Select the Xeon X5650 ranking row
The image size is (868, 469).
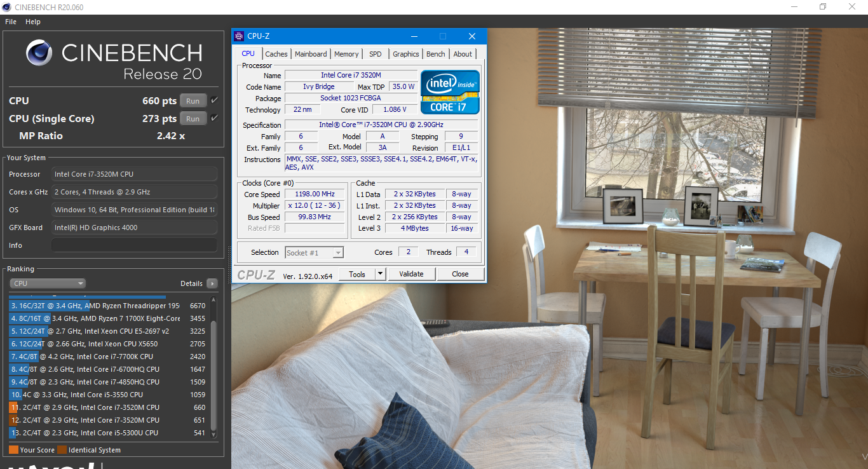(x=108, y=344)
